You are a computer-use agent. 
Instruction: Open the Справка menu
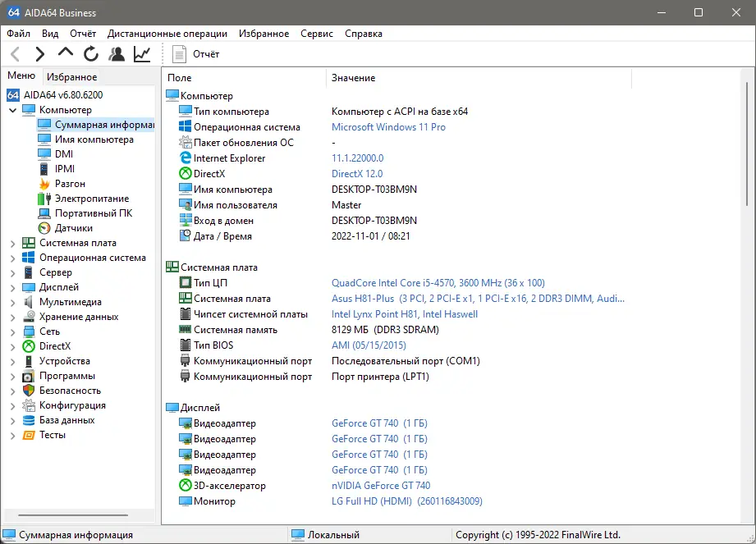[x=364, y=34]
